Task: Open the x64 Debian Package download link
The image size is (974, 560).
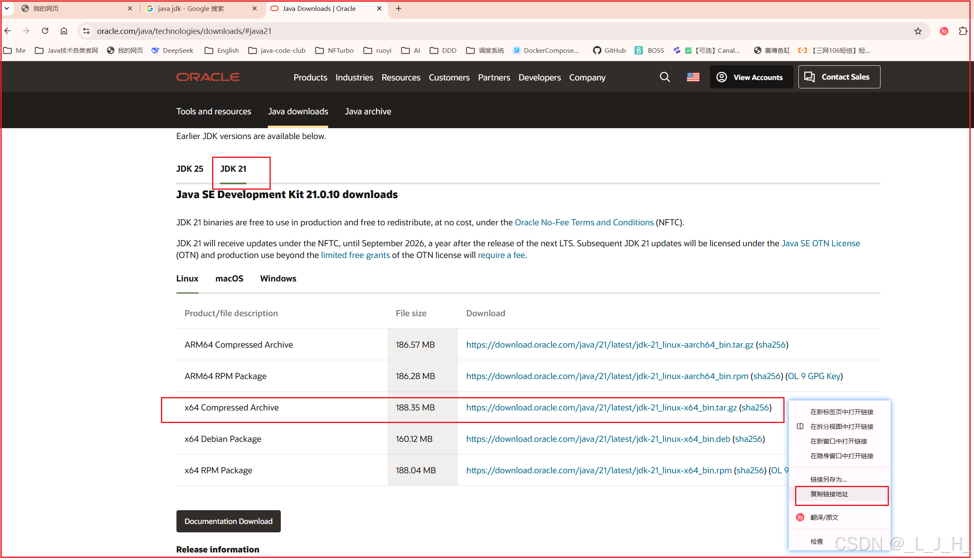Action: 598,439
